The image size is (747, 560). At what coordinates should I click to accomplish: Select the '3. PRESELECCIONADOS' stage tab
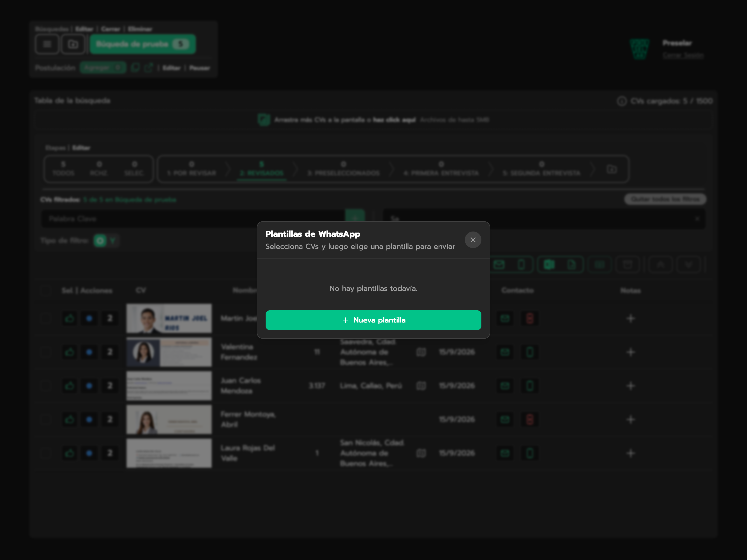click(x=343, y=169)
